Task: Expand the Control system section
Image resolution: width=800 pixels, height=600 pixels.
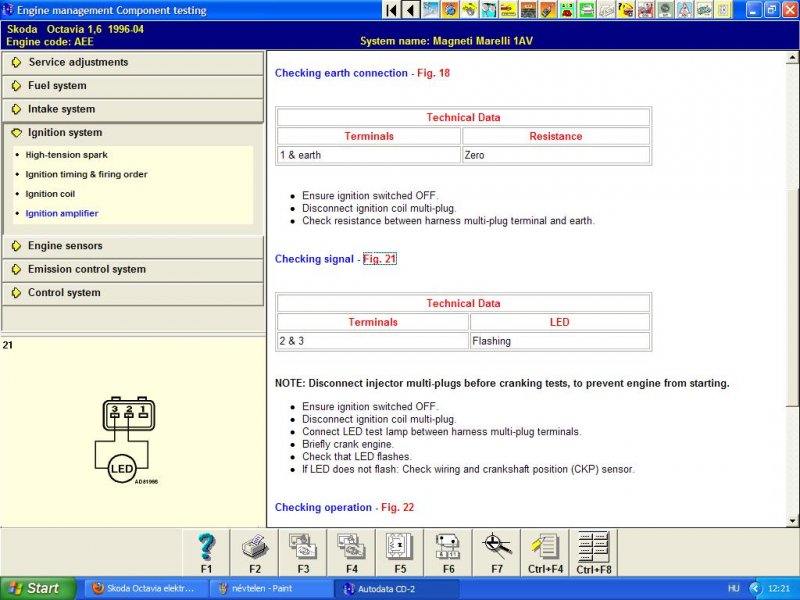Action: [133, 293]
